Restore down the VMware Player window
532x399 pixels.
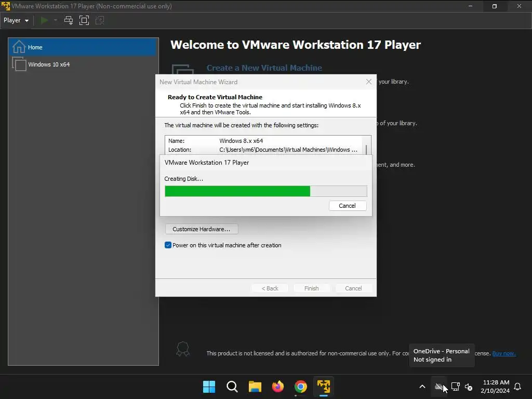point(495,6)
